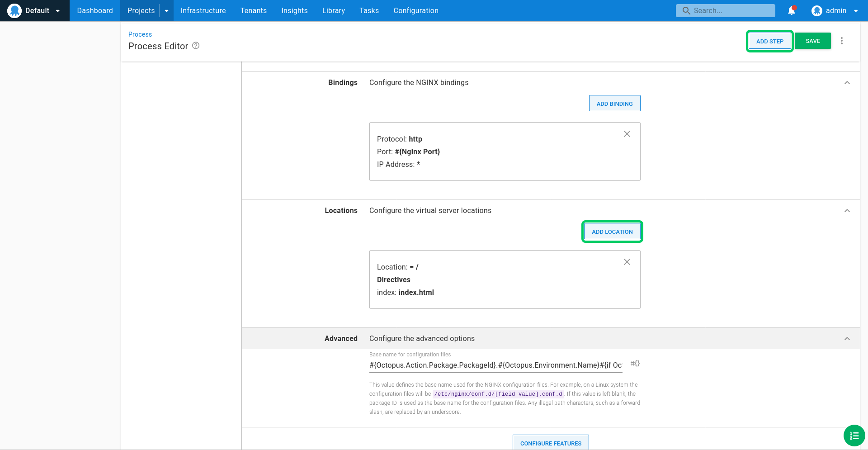Click the /etc/nginx/conf.d path code snippet
This screenshot has height=450, width=868.
[x=498, y=394]
